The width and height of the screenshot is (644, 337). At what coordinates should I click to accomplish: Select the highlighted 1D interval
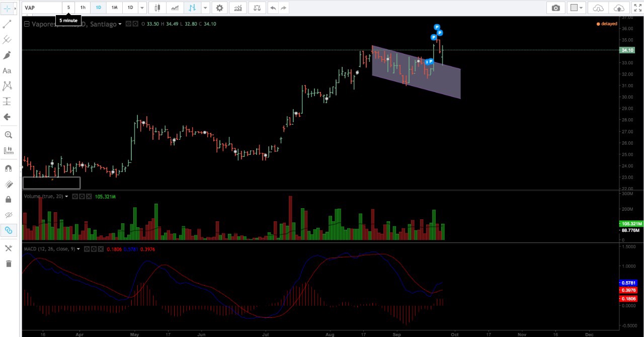click(98, 8)
